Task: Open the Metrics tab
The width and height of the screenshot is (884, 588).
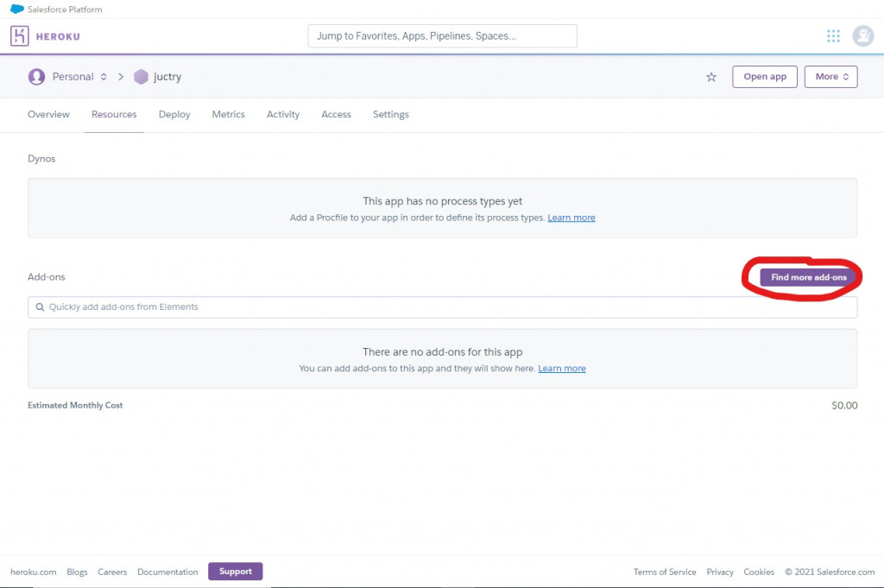Action: coord(228,115)
